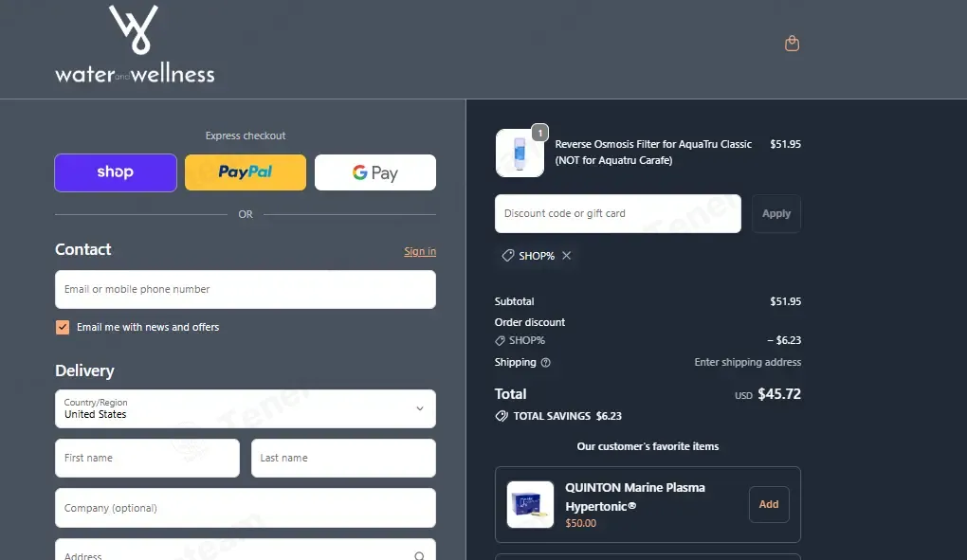Apply the discount code

tap(776, 213)
